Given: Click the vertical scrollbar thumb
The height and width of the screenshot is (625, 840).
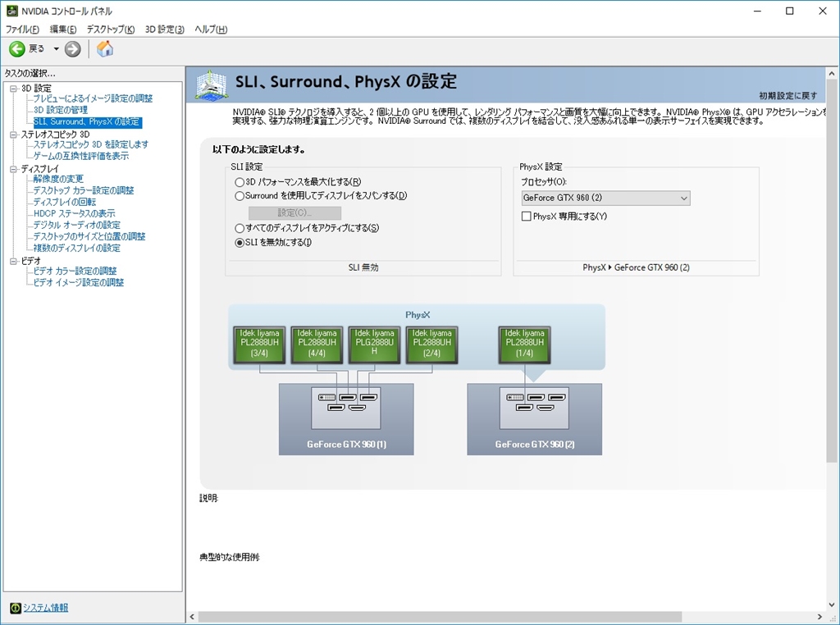Looking at the screenshot, I should [x=832, y=271].
